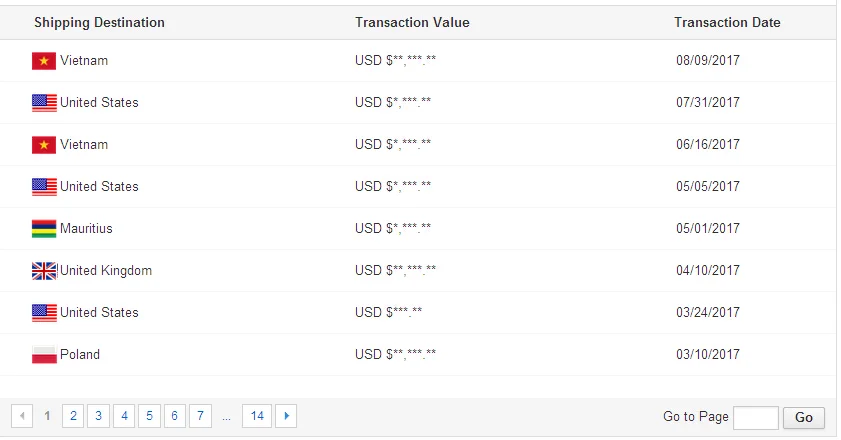Click the United States flag dated 07/31/2017
This screenshot has width=841, height=440.
pos(44,103)
